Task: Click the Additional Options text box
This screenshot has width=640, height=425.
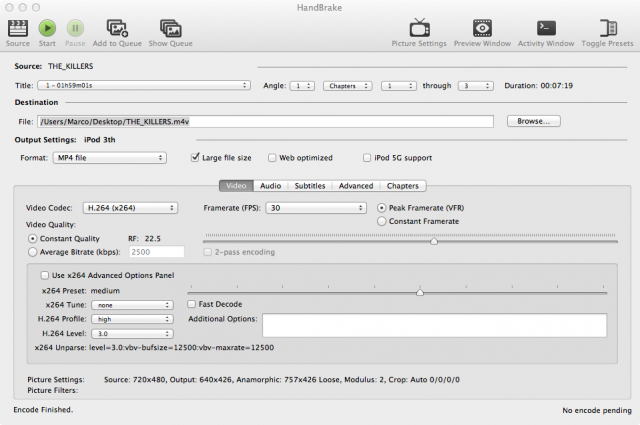Action: [435, 325]
